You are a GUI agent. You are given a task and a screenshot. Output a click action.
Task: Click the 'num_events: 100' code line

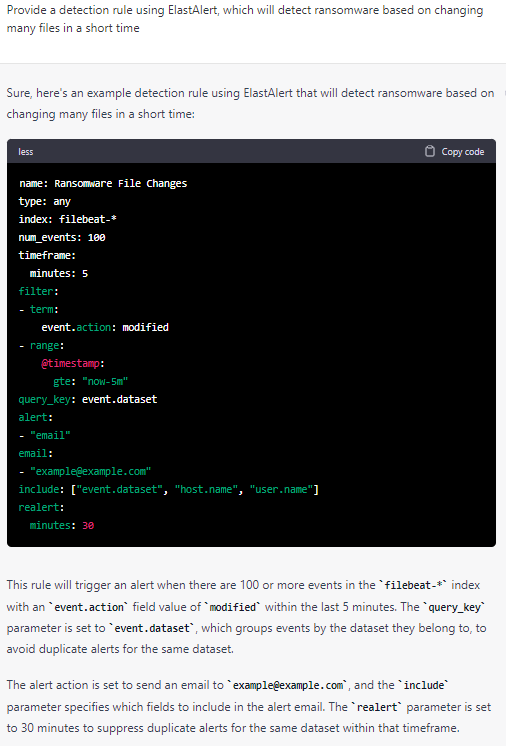[x=62, y=237]
